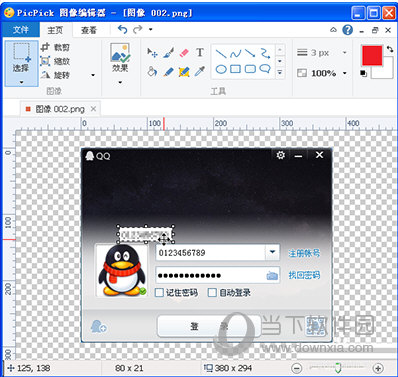Open the selection tool dropdown arrow

coord(21,82)
